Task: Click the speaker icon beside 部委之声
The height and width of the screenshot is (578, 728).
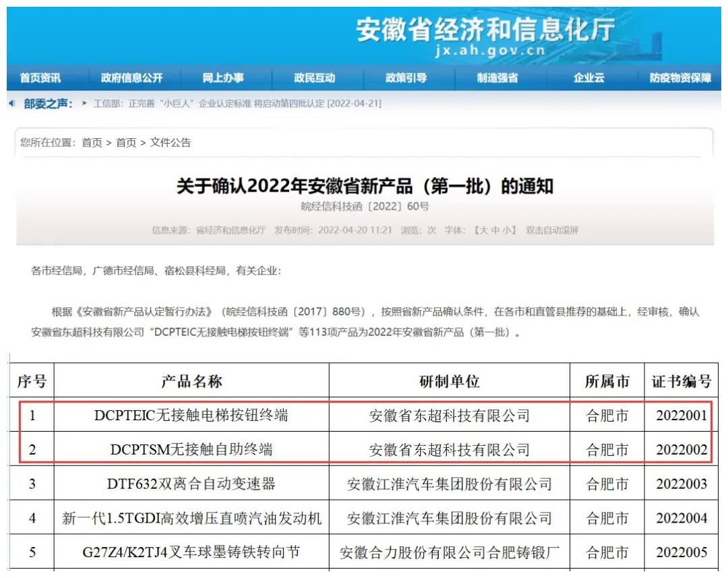Action: 13,103
